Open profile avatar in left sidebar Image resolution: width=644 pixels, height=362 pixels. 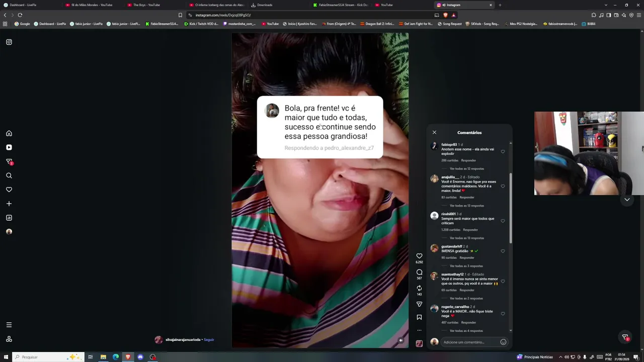click(9, 232)
